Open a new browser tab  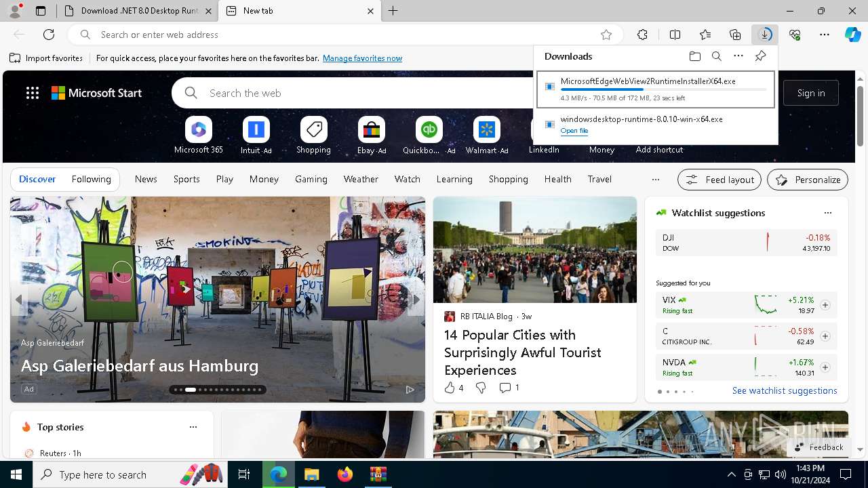(393, 11)
